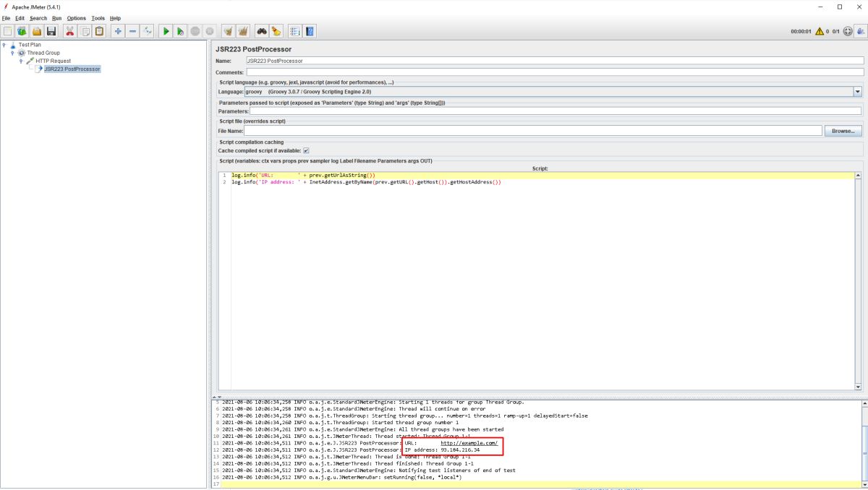The image size is (868, 490).
Task: Click the 0/1 thread counter
Action: (836, 32)
